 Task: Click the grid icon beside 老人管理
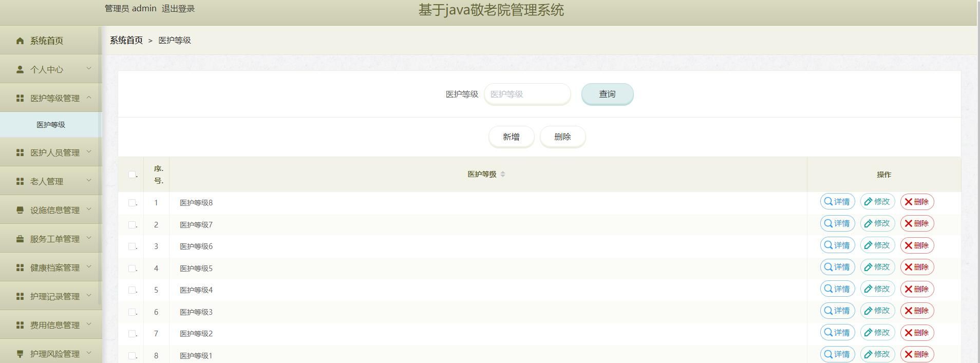pyautogui.click(x=20, y=181)
